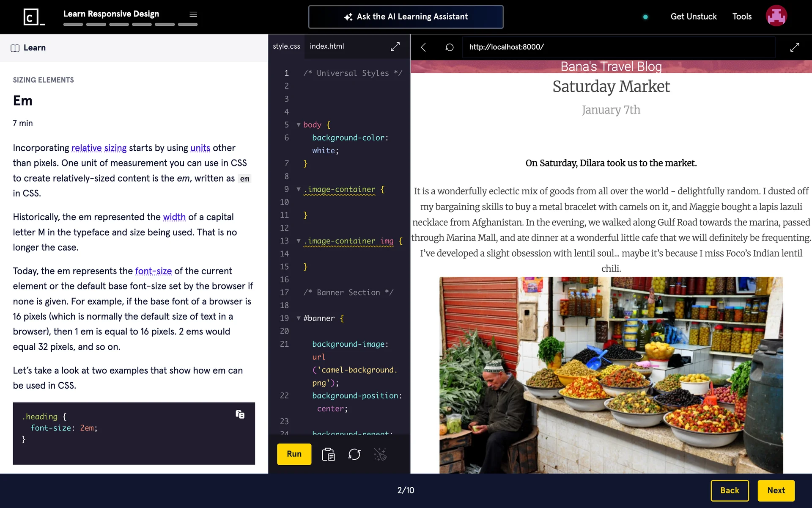Collapse the body rule fold arrow
Screen dimensions: 812x508
click(x=299, y=125)
